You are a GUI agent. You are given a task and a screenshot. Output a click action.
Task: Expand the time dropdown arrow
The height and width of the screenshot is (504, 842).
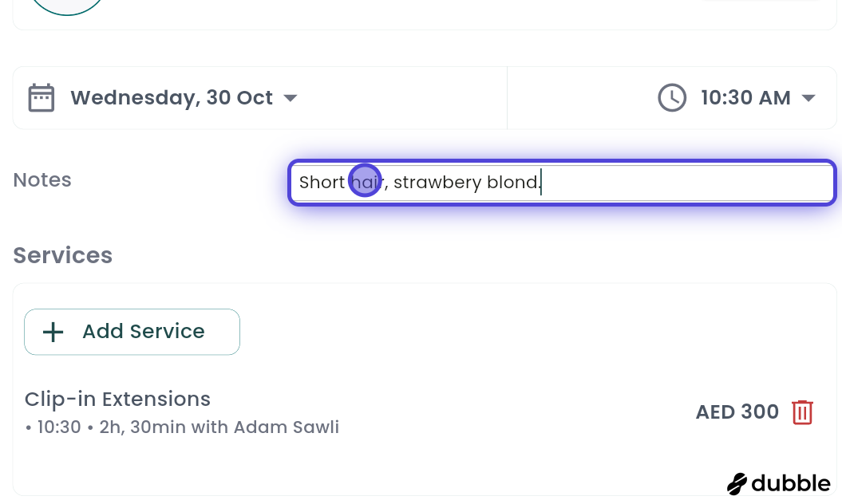pyautogui.click(x=808, y=97)
